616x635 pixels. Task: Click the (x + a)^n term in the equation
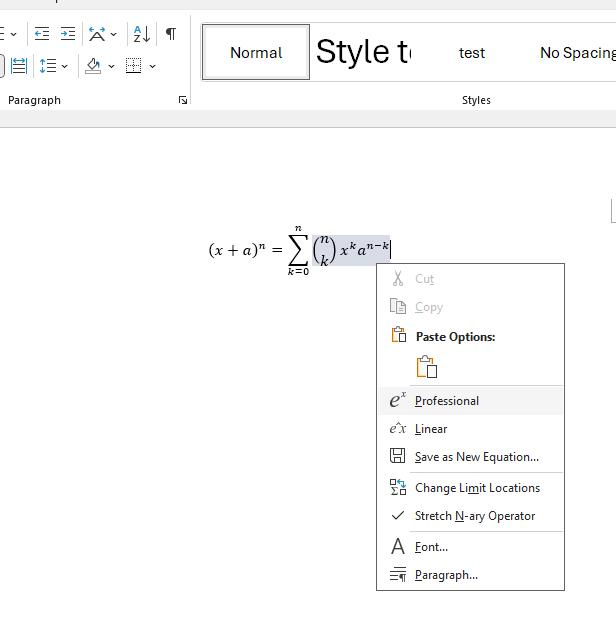pyautogui.click(x=237, y=250)
